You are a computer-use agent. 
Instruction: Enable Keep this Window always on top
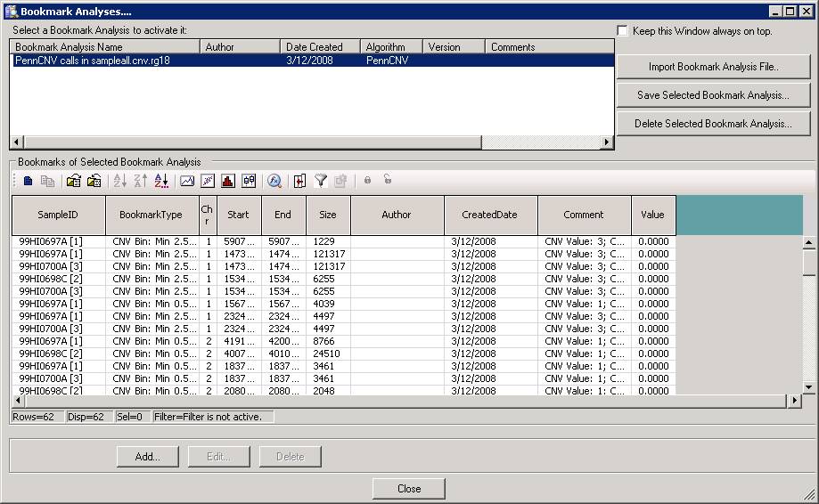622,31
